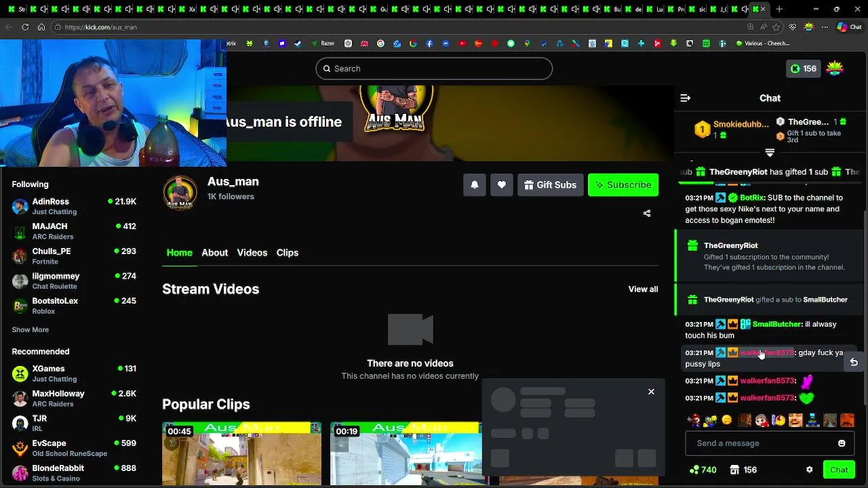
Task: Click the 740 channel points icon
Action: click(703, 470)
